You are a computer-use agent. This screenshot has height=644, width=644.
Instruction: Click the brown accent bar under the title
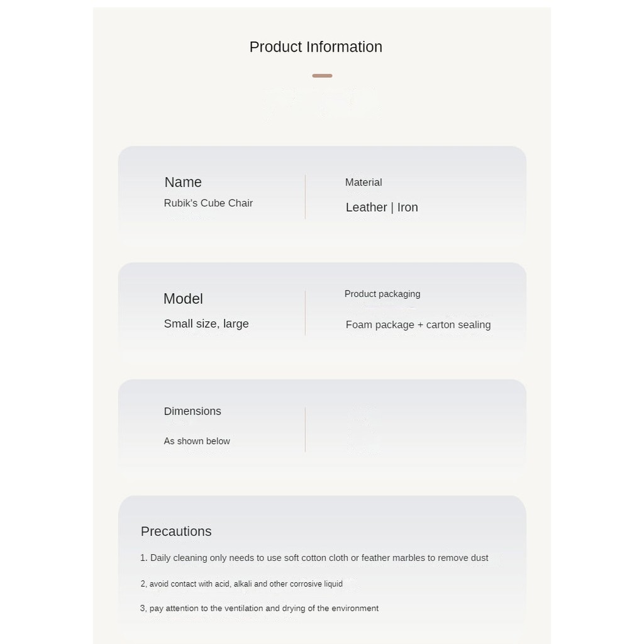322,76
